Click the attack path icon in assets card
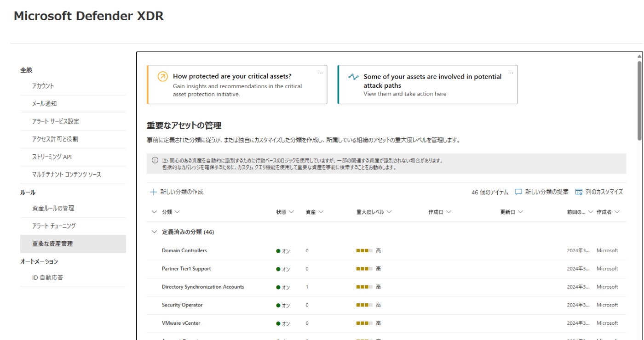The width and height of the screenshot is (644, 340). pyautogui.click(x=353, y=77)
